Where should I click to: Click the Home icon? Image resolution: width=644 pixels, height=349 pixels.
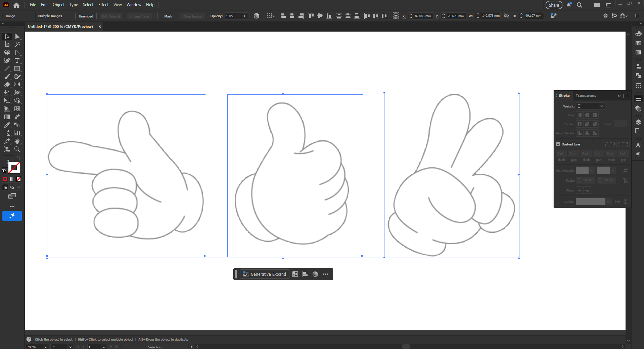[16, 5]
